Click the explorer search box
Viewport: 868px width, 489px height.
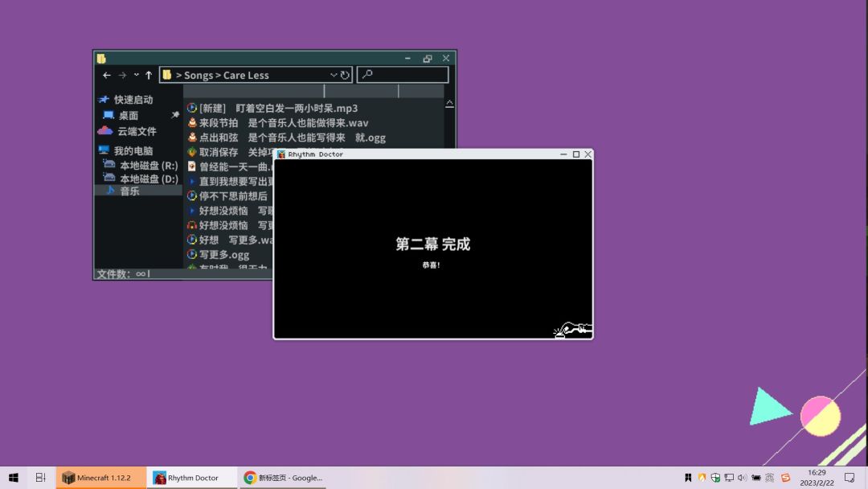(403, 75)
